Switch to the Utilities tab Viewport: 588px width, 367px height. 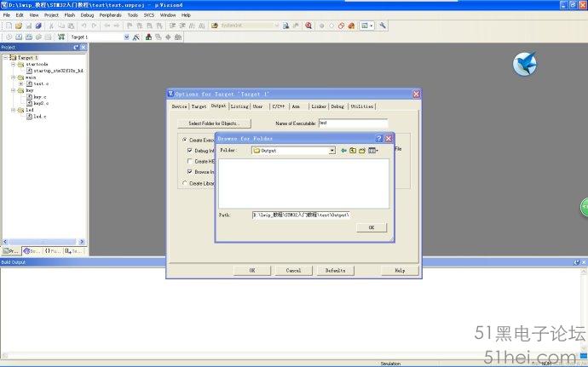tap(362, 106)
